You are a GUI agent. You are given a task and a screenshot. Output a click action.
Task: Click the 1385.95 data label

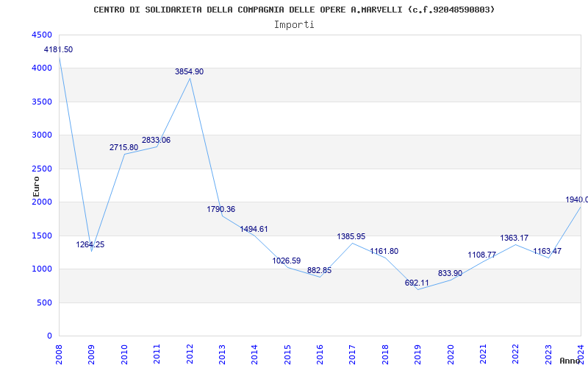click(x=351, y=236)
